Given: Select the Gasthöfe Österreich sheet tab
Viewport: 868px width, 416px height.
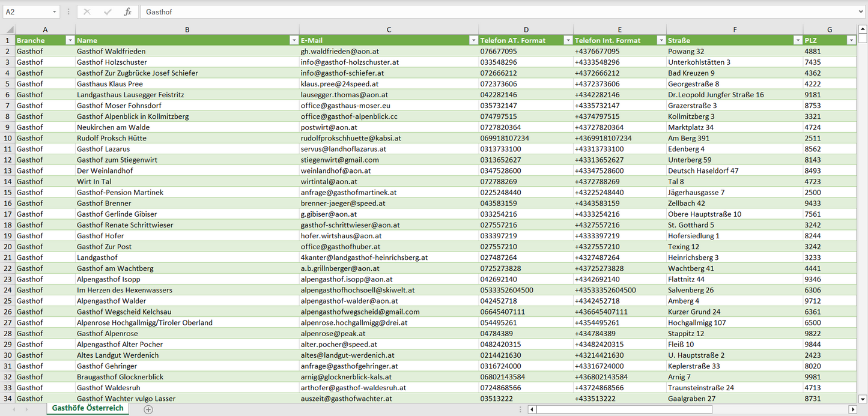Looking at the screenshot, I should (88, 408).
